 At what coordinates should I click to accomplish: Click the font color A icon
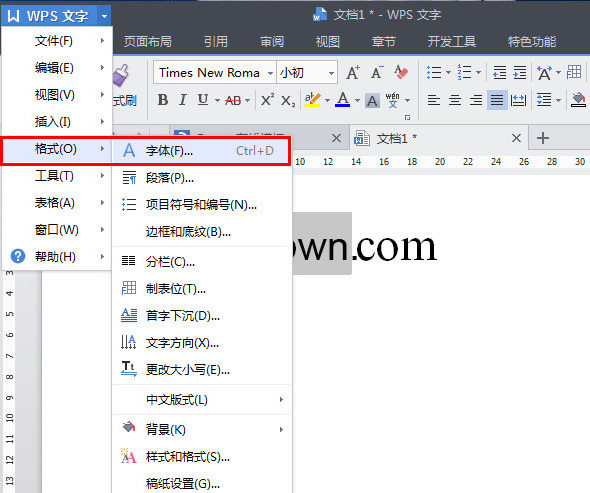342,100
